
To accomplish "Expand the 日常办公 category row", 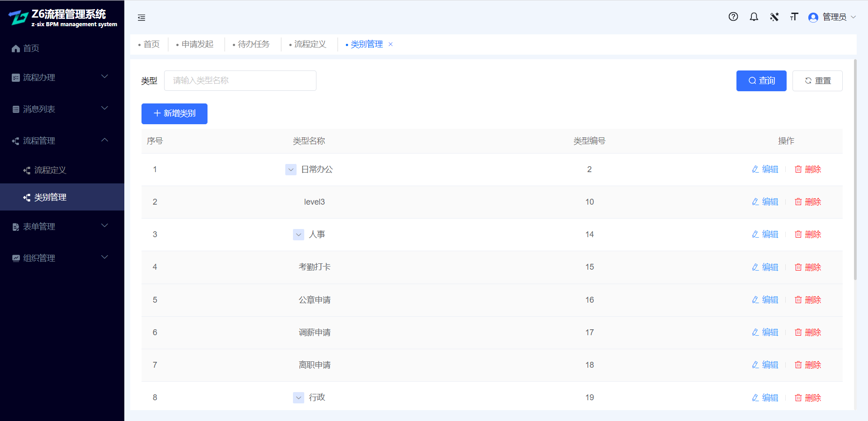I will 291,169.
